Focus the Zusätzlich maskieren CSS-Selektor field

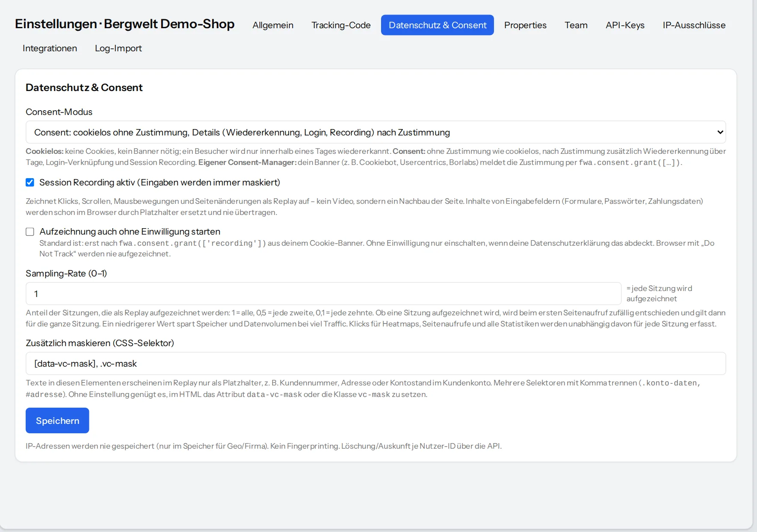coord(376,364)
